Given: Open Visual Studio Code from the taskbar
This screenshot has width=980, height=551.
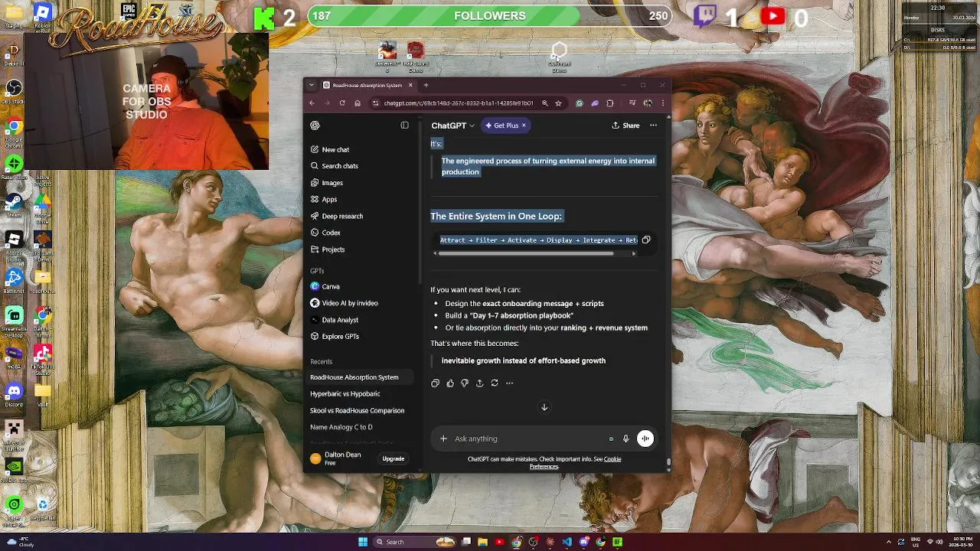Looking at the screenshot, I should point(567,542).
